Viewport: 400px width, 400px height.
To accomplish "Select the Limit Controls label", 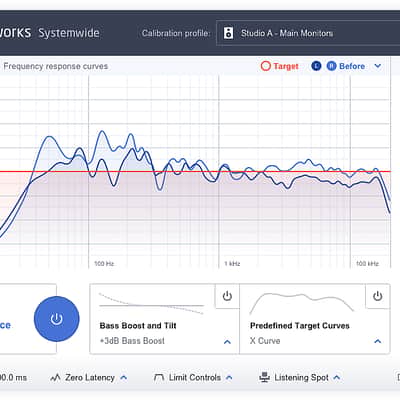I will (x=195, y=378).
